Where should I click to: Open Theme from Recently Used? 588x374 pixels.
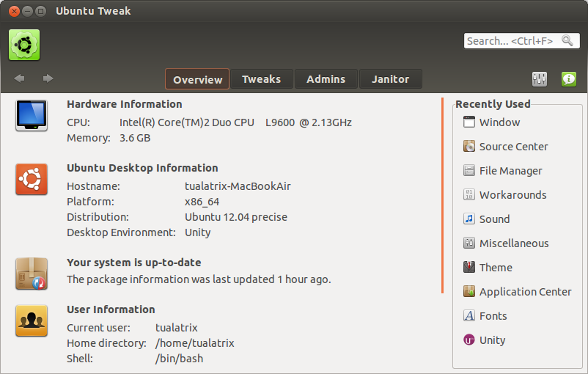click(496, 268)
